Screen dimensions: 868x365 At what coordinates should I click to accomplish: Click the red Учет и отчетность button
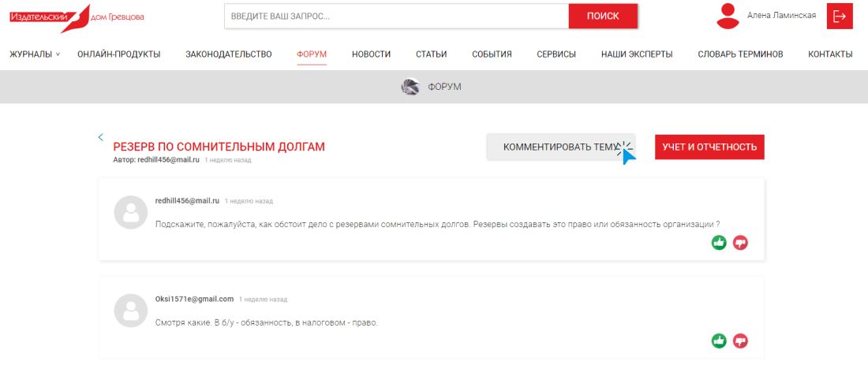[x=709, y=147]
